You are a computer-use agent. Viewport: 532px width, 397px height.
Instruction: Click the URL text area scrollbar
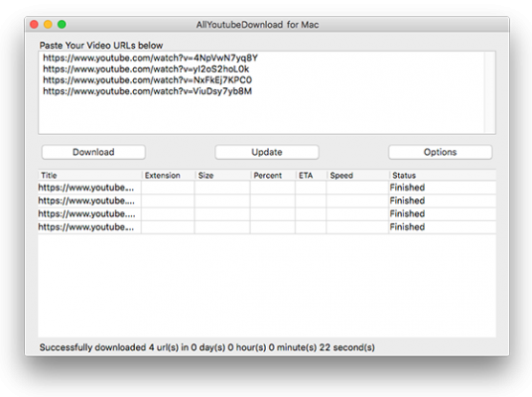[489, 92]
